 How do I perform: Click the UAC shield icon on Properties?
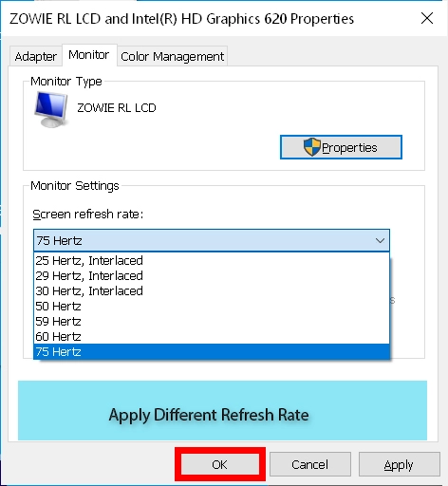coord(312,147)
